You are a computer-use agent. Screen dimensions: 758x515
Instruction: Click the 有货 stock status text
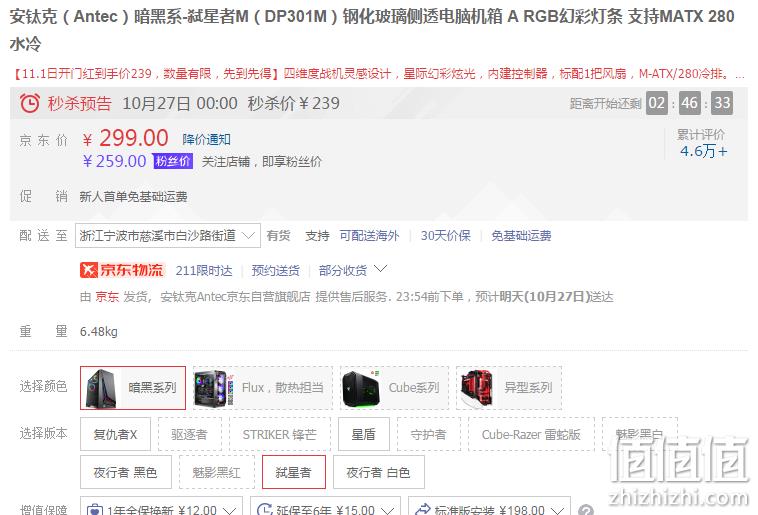pos(278,235)
